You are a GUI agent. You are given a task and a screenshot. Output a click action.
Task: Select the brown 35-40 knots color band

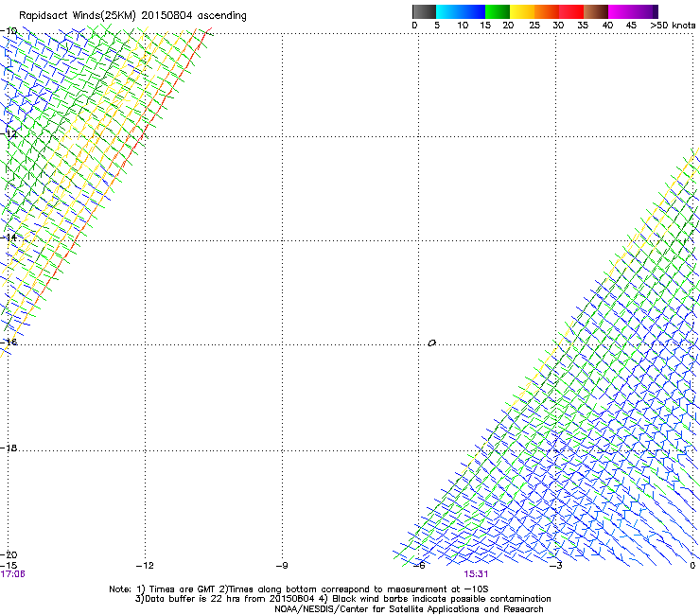(596, 11)
